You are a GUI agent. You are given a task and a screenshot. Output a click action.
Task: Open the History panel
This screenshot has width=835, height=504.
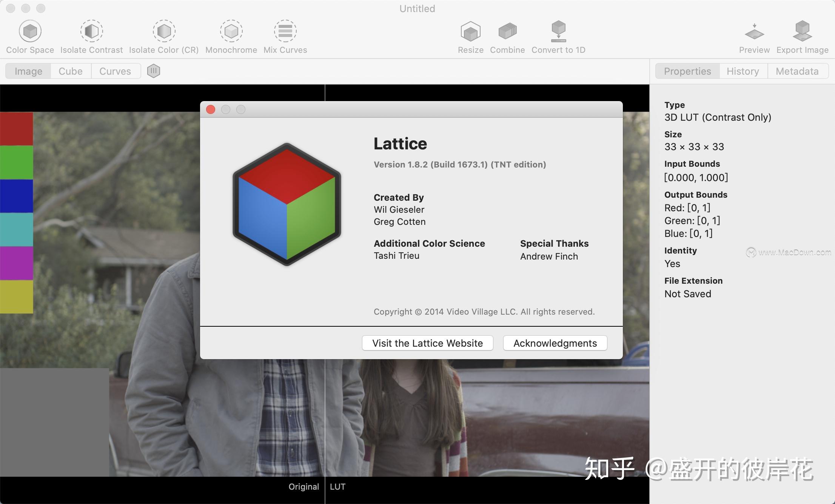click(742, 71)
